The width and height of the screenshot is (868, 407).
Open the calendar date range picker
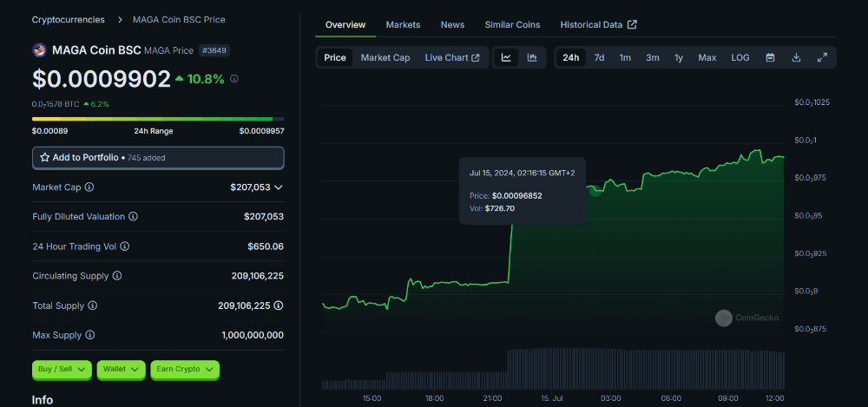770,57
